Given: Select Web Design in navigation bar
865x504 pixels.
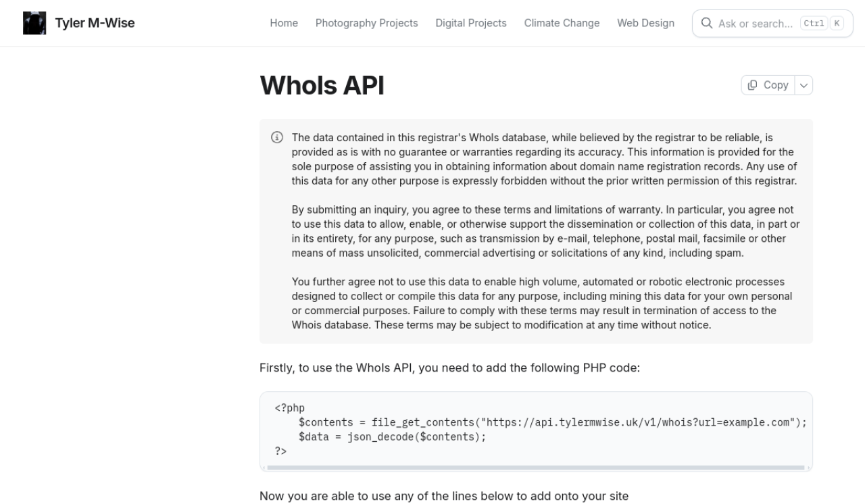Looking at the screenshot, I should (645, 23).
